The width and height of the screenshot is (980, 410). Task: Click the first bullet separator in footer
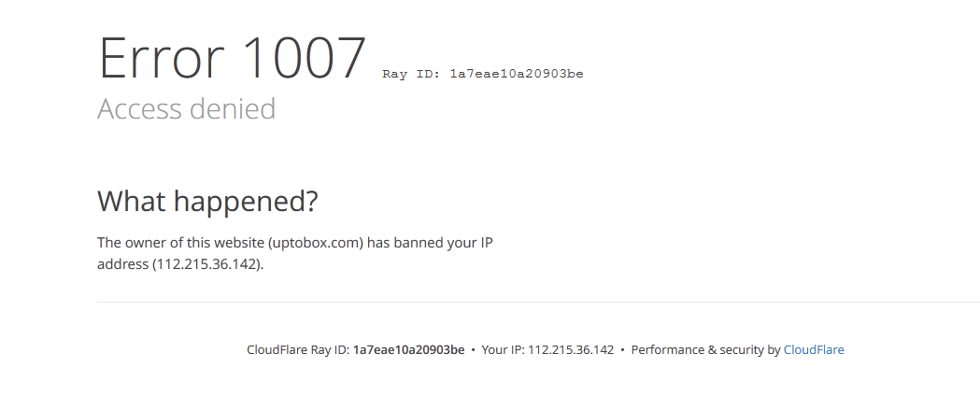coord(473,350)
